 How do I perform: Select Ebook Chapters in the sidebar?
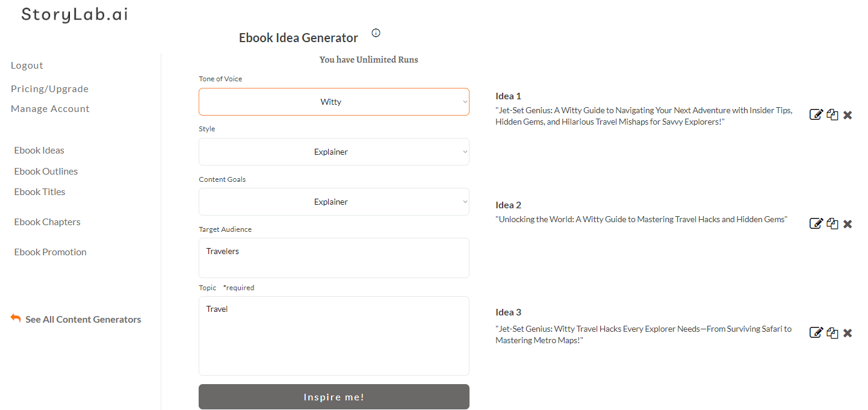tap(47, 222)
